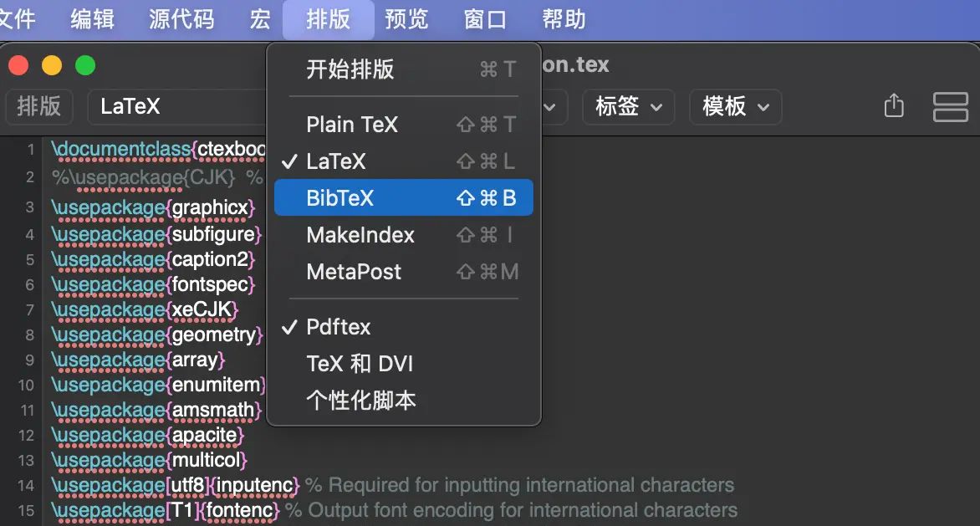Open the 文件 menu
This screenshot has height=526, width=980.
click(x=18, y=18)
